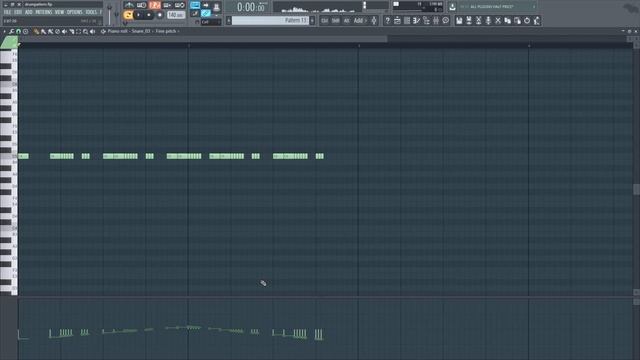This screenshot has height=360, width=640.
Task: Open piano roll options menu arrow
Action: coord(4,31)
